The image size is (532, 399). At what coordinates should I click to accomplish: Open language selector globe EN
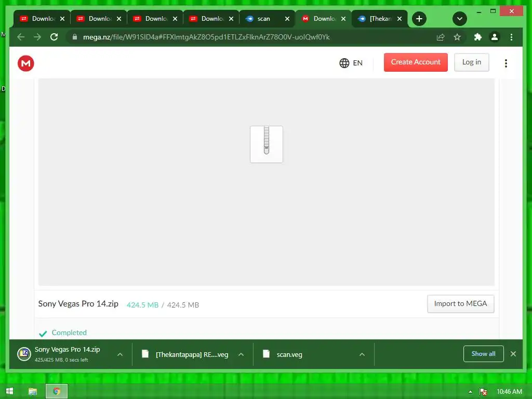click(351, 63)
